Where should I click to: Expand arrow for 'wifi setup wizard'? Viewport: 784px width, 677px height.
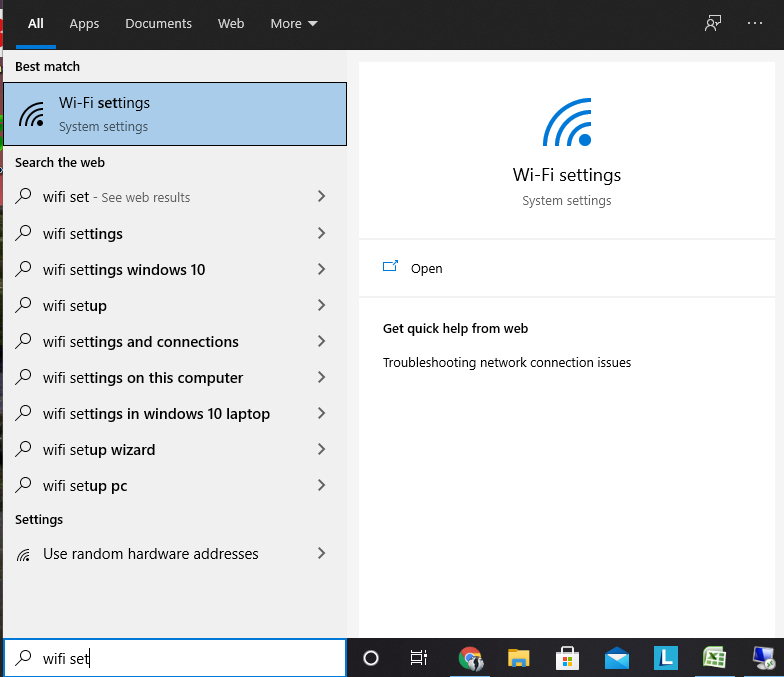[322, 449]
